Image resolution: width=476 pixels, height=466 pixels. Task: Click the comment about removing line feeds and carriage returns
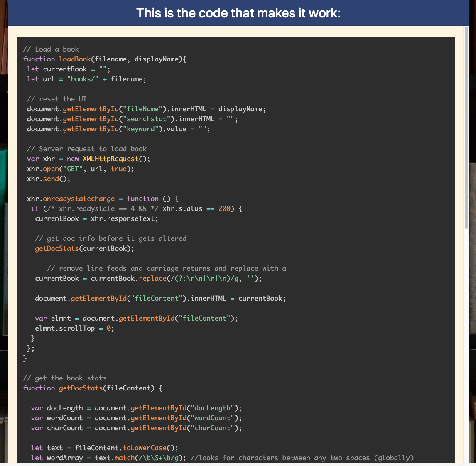[167, 269]
